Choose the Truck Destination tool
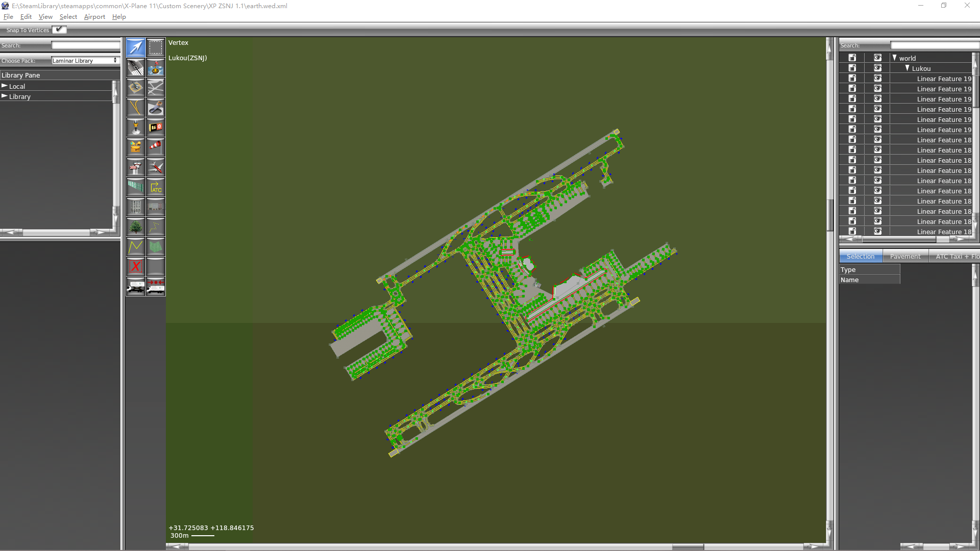This screenshot has height=551, width=980. point(156,286)
